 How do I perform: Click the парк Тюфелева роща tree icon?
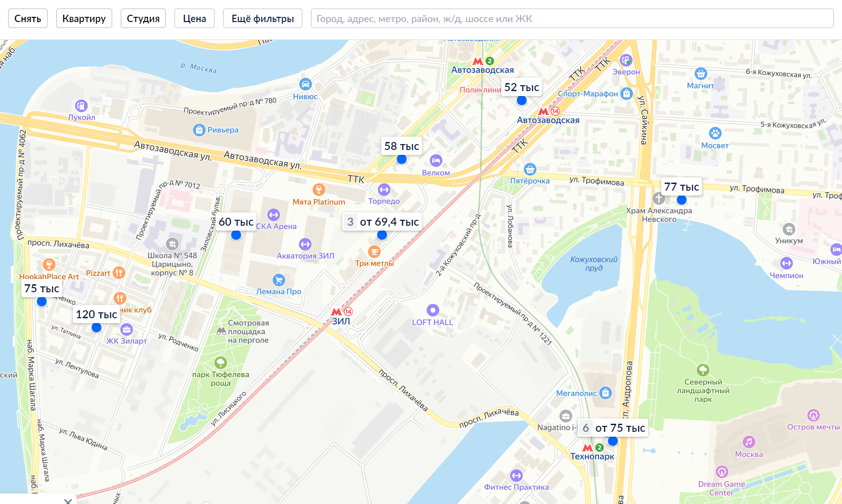220,362
